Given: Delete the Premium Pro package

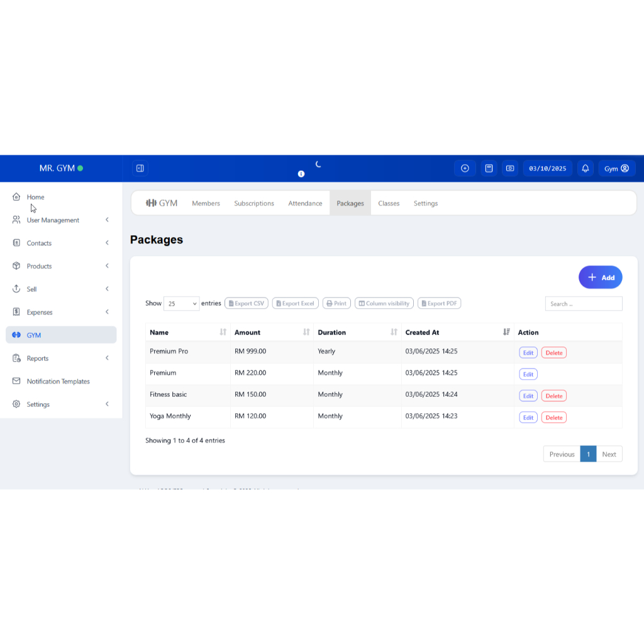Looking at the screenshot, I should point(553,353).
